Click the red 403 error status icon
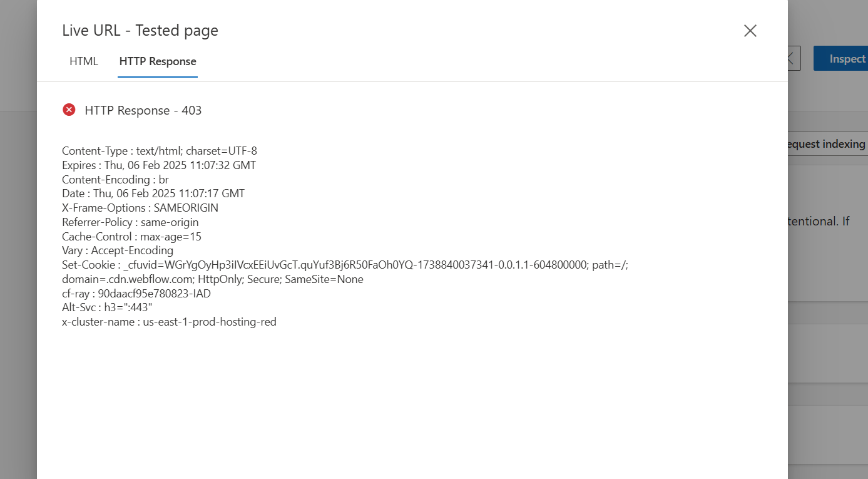Image resolution: width=868 pixels, height=479 pixels. [x=69, y=110]
